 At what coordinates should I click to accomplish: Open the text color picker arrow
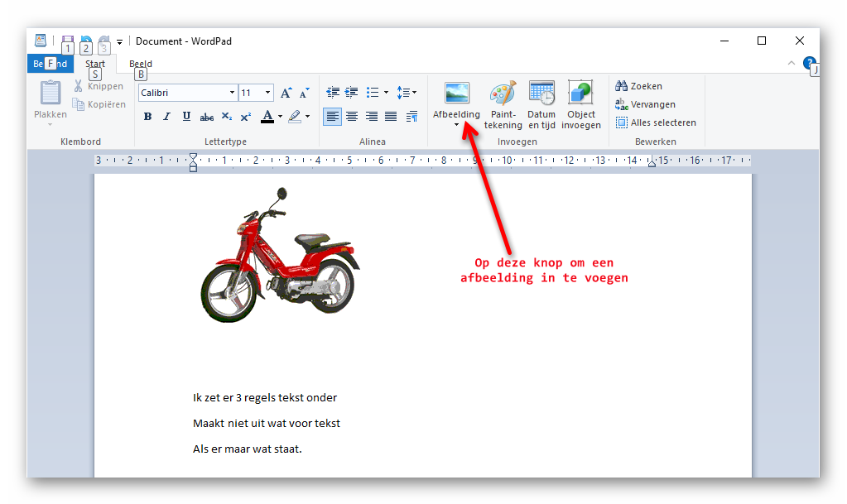coord(280,117)
